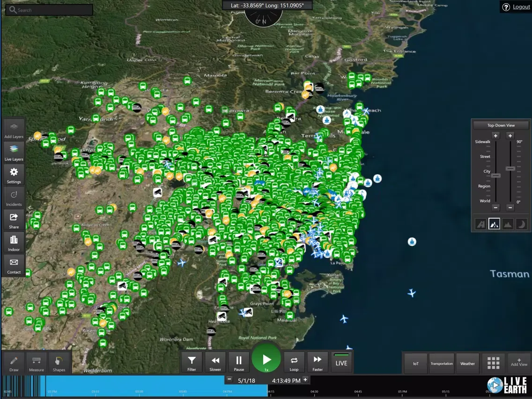The width and height of the screenshot is (532, 399).
Task: Open the Live Layers panel
Action: pyautogui.click(x=14, y=152)
